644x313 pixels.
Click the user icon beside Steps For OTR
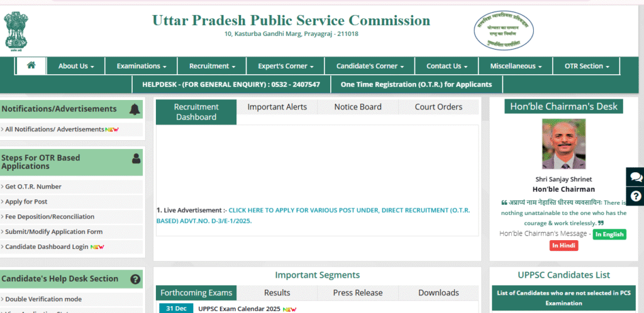[x=136, y=158]
